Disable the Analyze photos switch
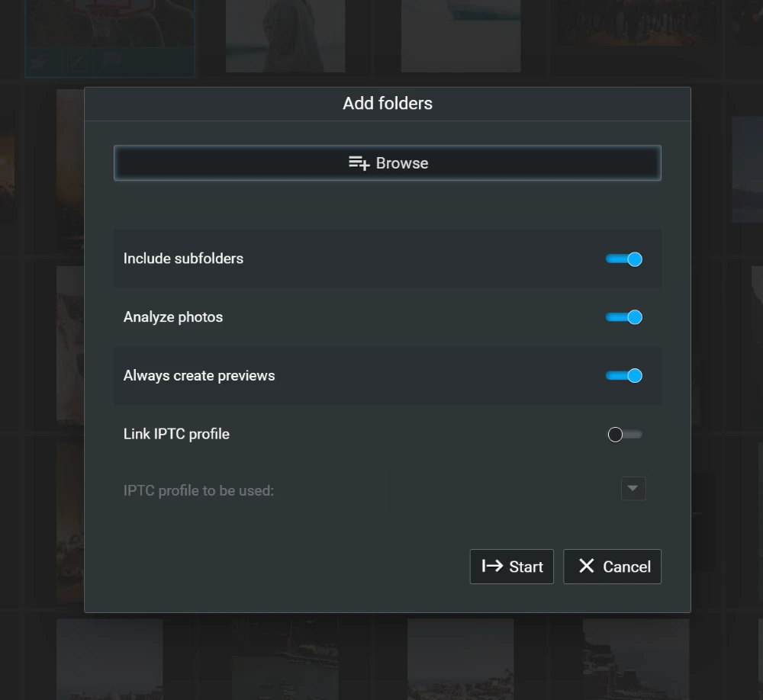The image size is (763, 700). coord(623,317)
